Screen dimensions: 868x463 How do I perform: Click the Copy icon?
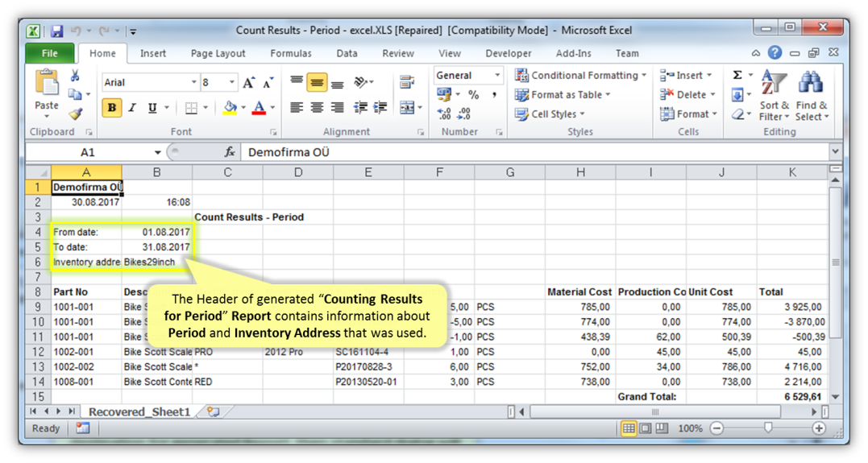(75, 94)
